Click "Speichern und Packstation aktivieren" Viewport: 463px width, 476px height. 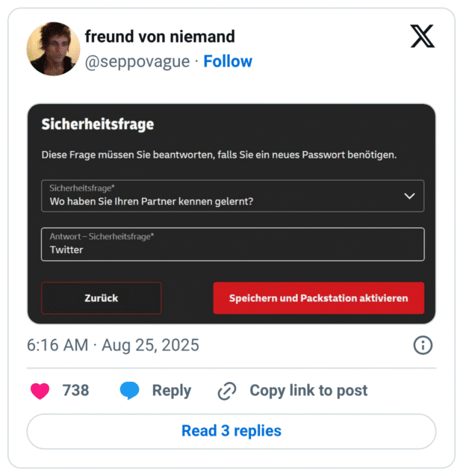pos(318,298)
